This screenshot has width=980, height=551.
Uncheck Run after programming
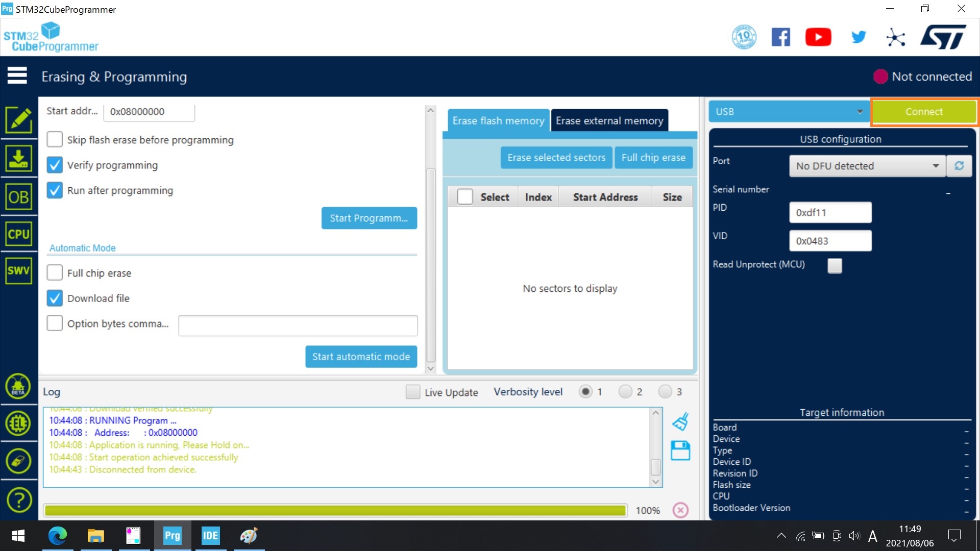[x=55, y=190]
